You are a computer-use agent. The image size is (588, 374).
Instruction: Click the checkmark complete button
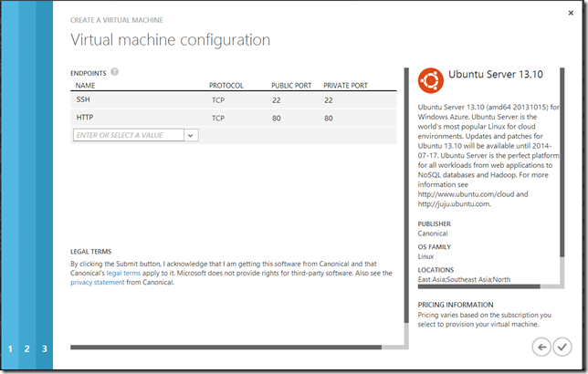(562, 347)
